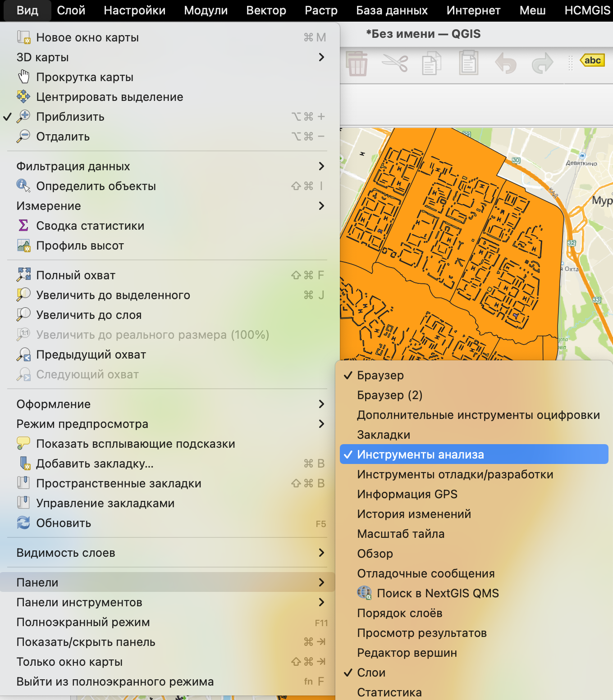Image resolution: width=613 pixels, height=700 pixels.
Task: Select Прокрутка карты hand tool
Action: click(x=85, y=77)
